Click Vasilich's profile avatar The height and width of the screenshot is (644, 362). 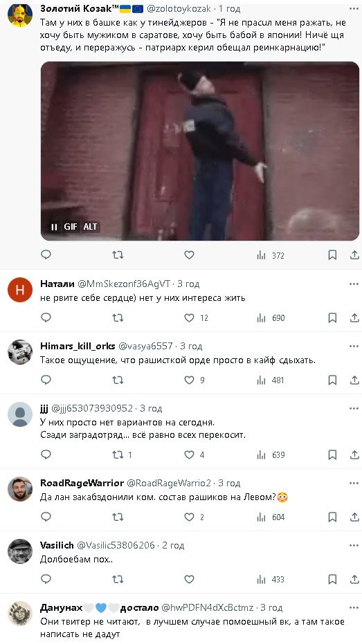pyautogui.click(x=20, y=551)
